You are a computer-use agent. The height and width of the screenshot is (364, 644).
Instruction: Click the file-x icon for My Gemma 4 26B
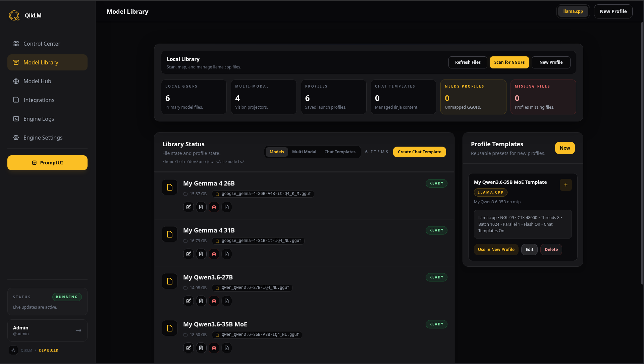[227, 207]
